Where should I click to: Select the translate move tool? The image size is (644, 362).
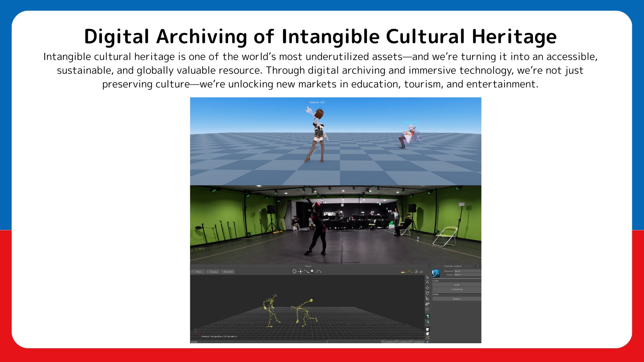427,288
